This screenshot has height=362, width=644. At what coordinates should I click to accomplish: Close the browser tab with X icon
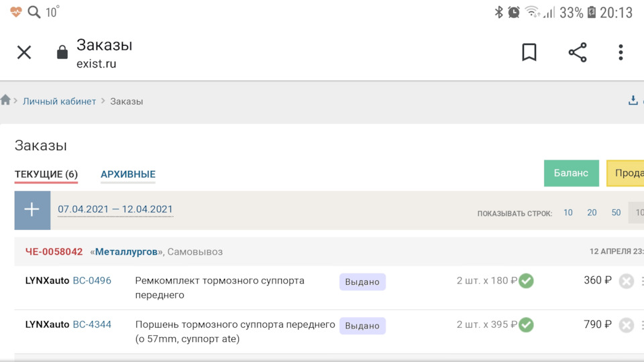[x=24, y=52]
